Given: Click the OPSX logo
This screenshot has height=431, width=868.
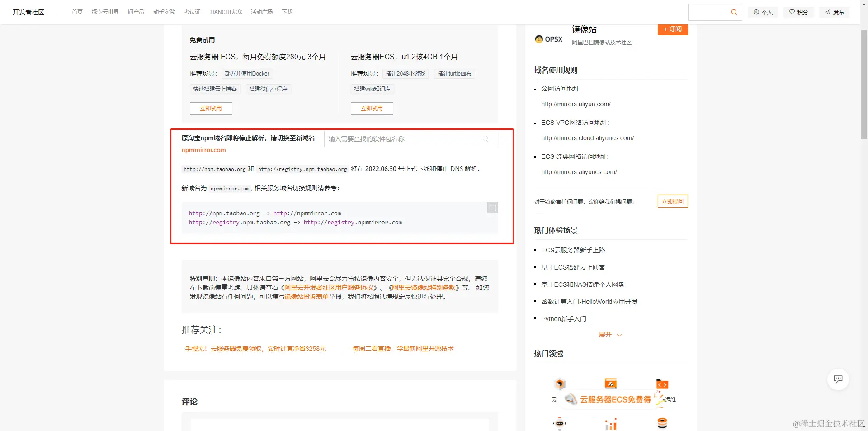Looking at the screenshot, I should click(549, 39).
